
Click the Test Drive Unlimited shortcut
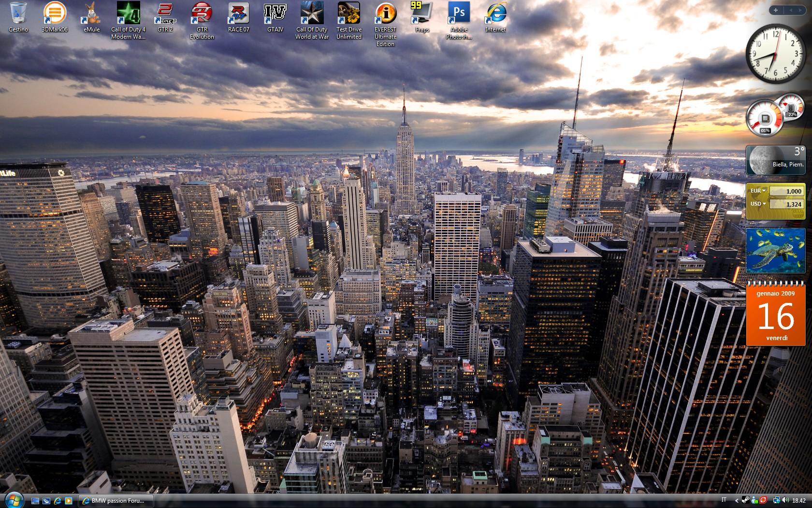tap(348, 14)
